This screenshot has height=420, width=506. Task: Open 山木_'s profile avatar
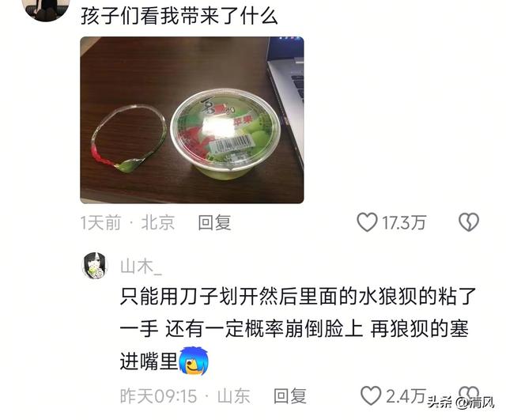(x=95, y=265)
